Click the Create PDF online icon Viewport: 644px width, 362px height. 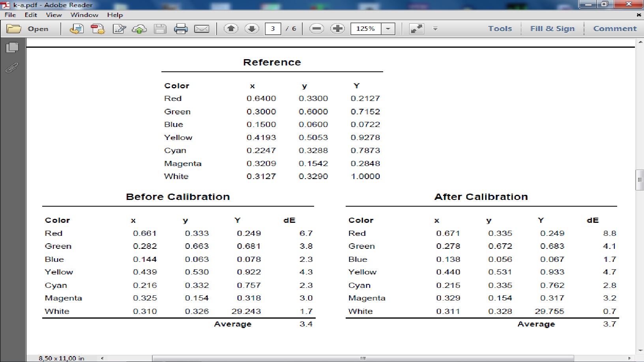[x=97, y=29]
